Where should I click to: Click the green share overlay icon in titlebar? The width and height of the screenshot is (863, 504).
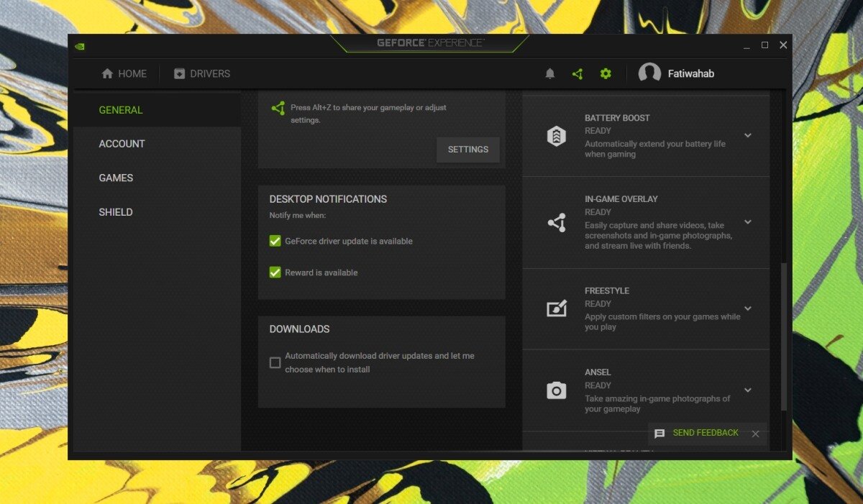[577, 73]
